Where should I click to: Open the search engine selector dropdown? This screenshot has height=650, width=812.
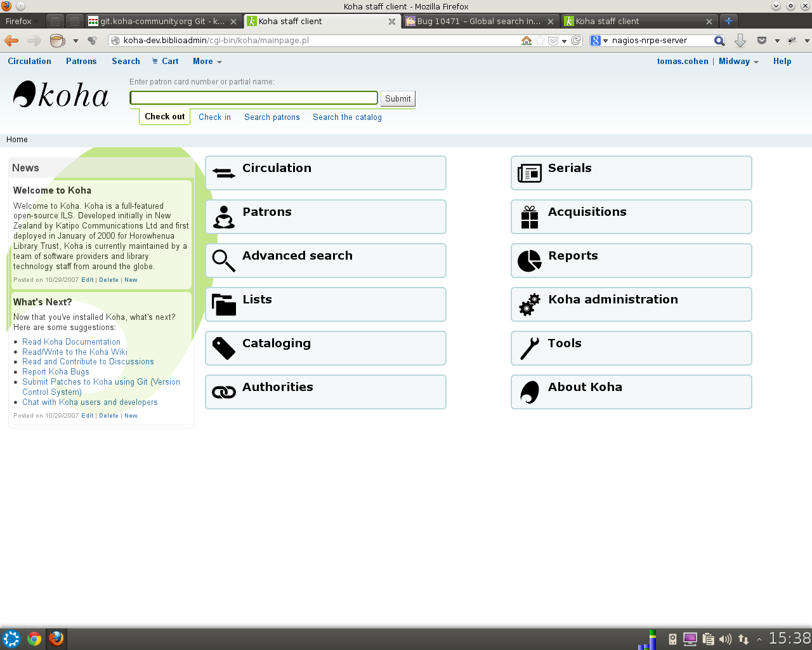coord(599,41)
